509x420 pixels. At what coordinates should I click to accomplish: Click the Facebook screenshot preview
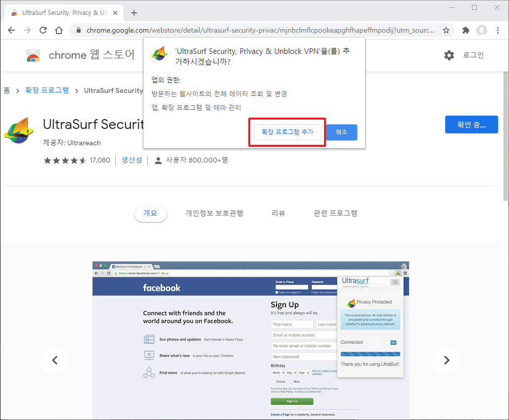click(x=251, y=340)
